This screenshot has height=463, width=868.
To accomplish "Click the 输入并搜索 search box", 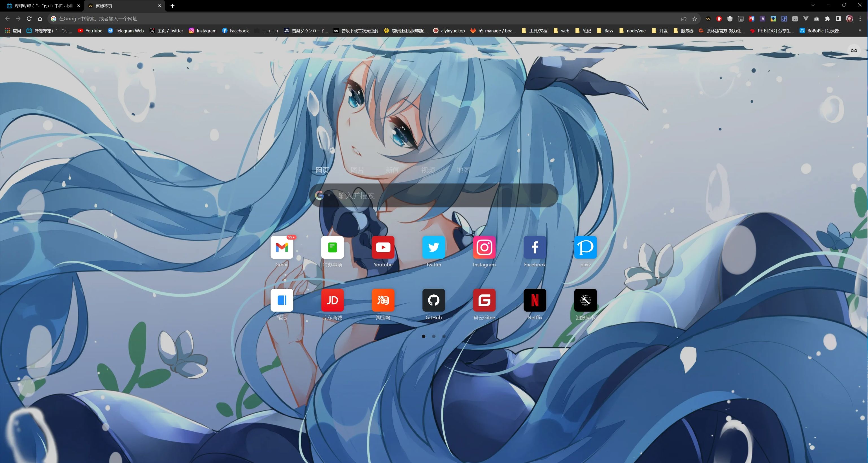I will click(x=433, y=195).
